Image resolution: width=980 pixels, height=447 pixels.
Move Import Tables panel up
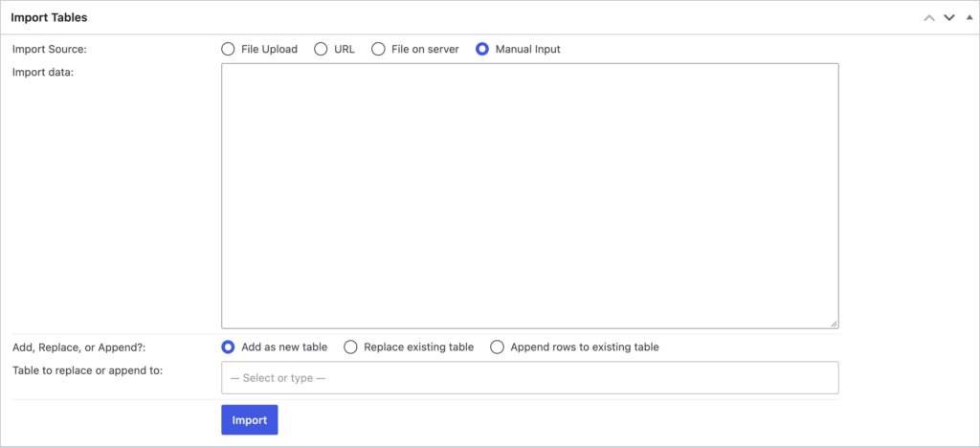(929, 17)
